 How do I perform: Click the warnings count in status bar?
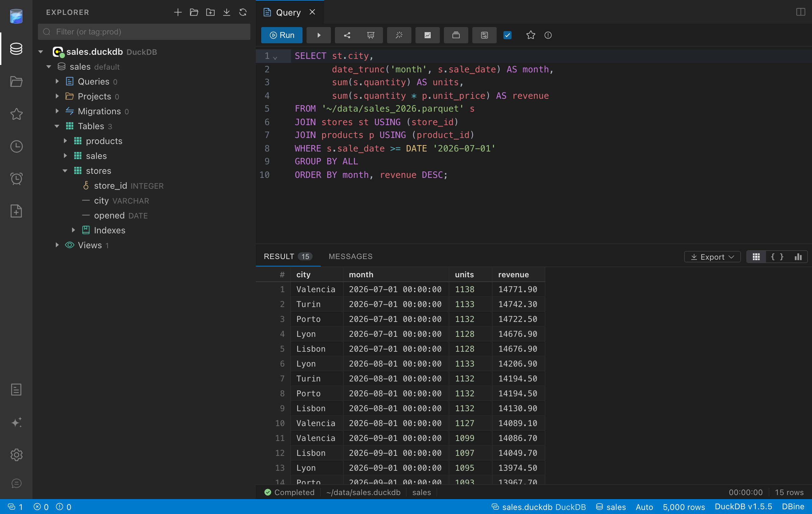[x=64, y=507]
